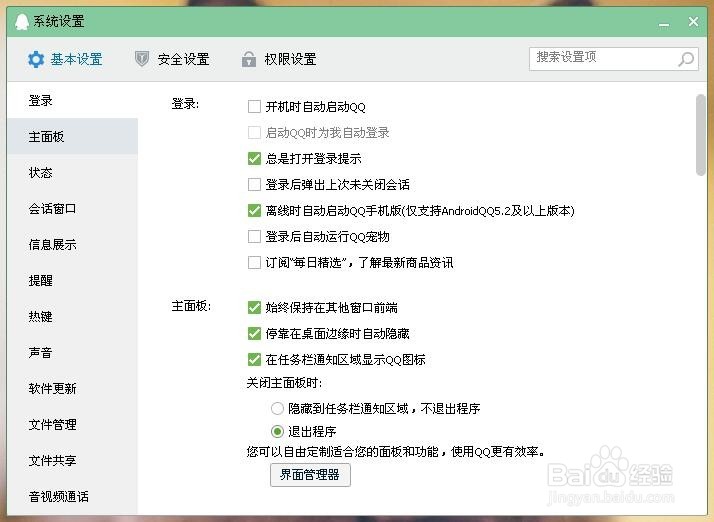The image size is (714, 522).
Task: Switch to the 安全设置 tab
Action: point(172,59)
